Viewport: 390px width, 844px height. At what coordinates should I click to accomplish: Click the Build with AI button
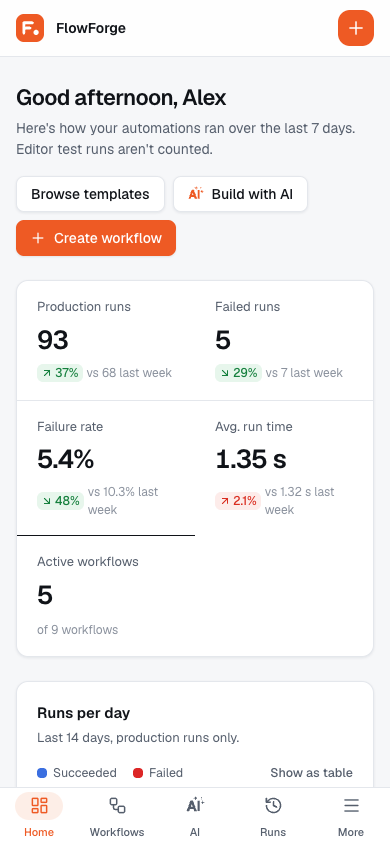(240, 194)
